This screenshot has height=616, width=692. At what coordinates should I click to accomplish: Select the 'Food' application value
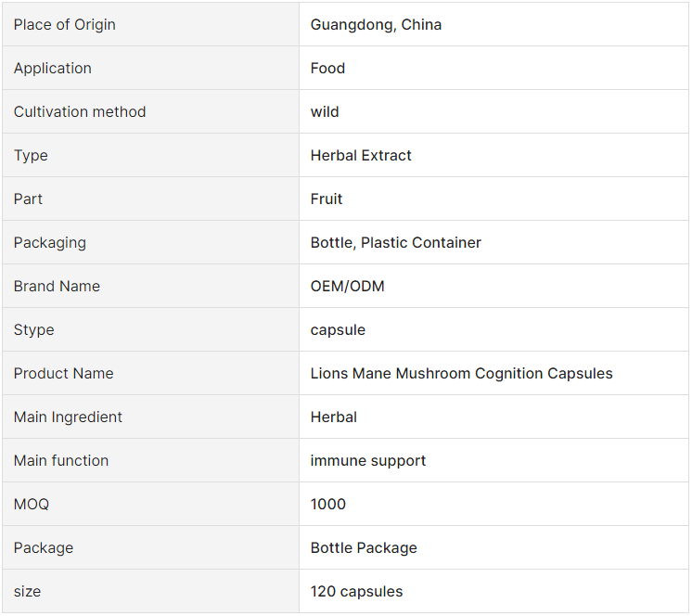click(x=327, y=69)
